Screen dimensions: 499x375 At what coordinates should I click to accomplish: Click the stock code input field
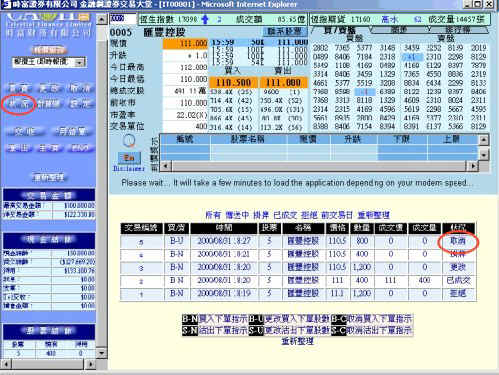tap(123, 19)
